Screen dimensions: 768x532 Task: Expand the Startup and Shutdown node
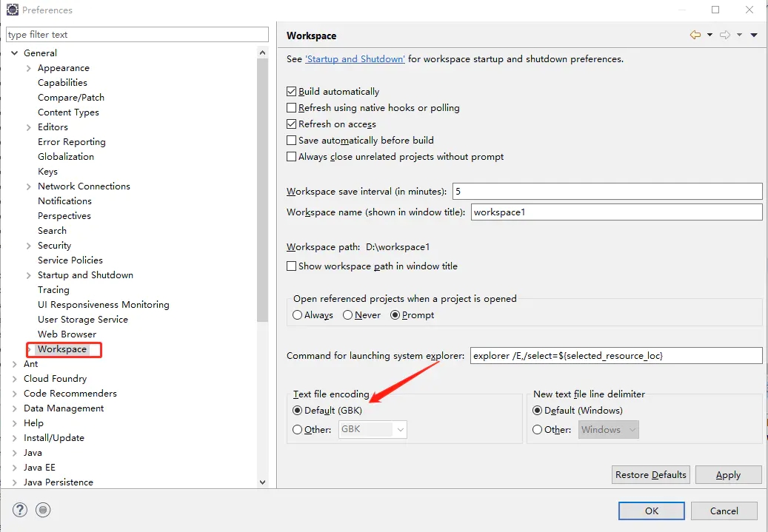point(29,275)
